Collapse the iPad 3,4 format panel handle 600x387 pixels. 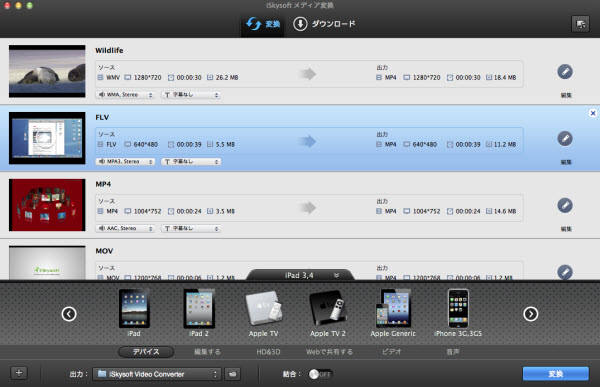(300, 275)
